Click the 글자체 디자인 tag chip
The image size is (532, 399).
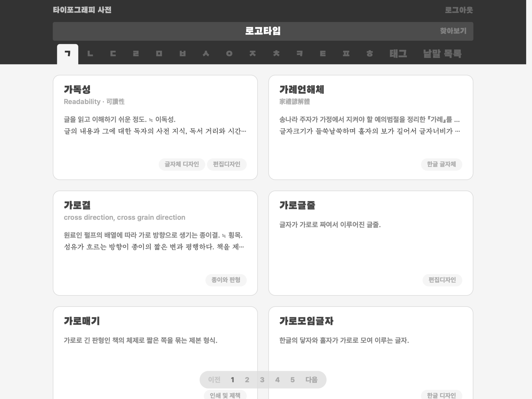pyautogui.click(x=182, y=164)
